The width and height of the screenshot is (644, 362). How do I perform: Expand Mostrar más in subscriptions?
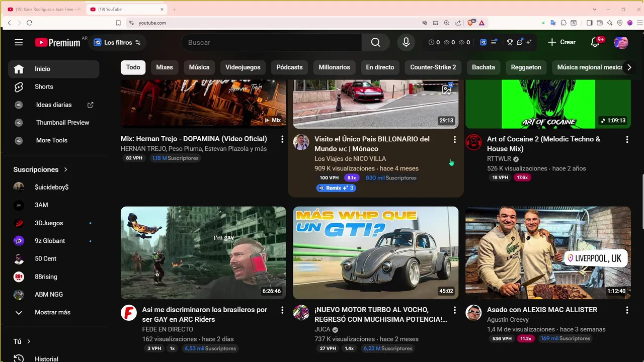pos(54,312)
